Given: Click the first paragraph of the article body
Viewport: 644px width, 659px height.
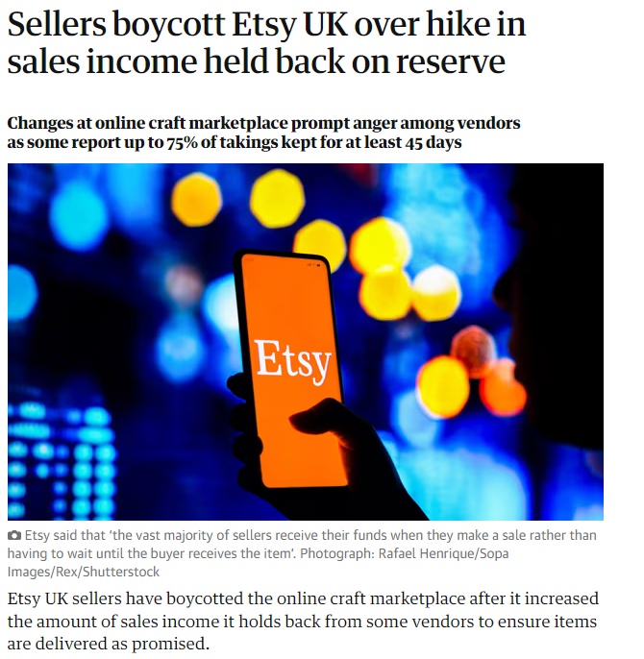Looking at the screenshot, I should point(302,621).
